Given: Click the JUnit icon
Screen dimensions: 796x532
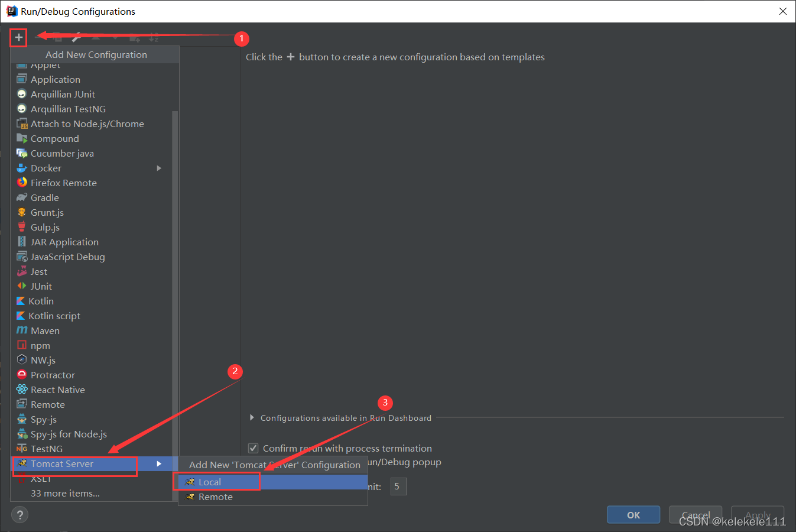Looking at the screenshot, I should [x=22, y=286].
